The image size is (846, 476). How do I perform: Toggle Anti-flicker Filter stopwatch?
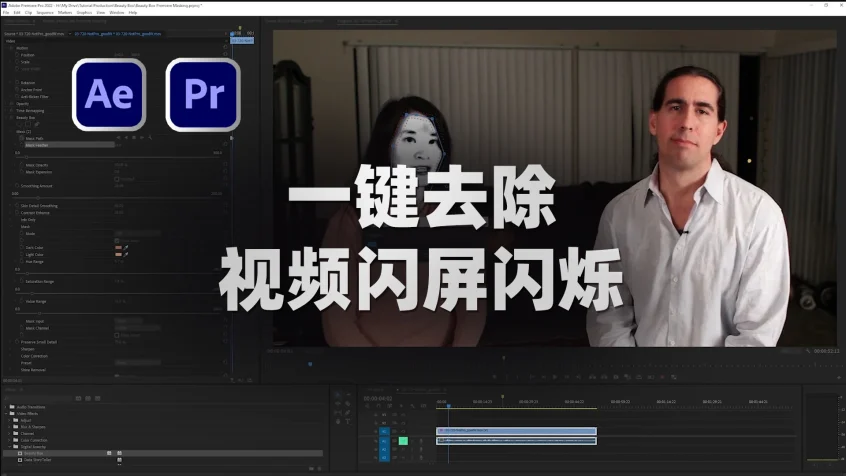point(17,97)
